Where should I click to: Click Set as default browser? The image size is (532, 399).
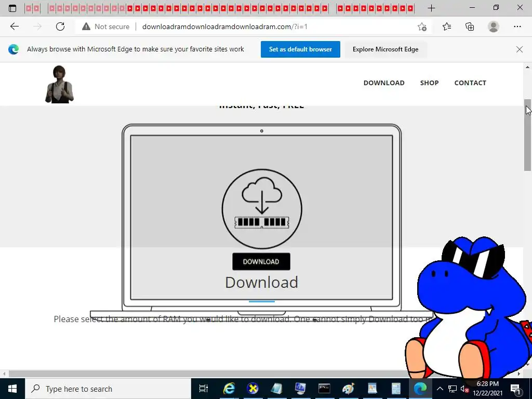pyautogui.click(x=300, y=49)
